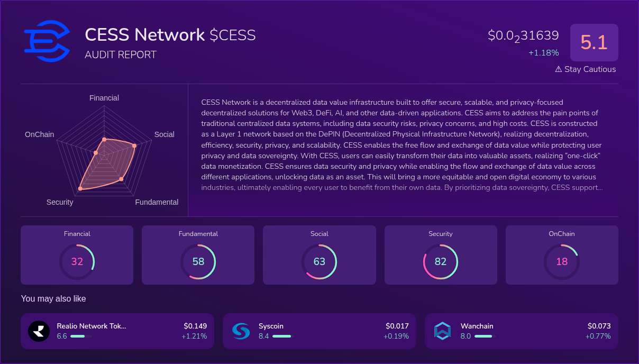Viewport: 639px width, 364px height.
Task: Open the Syscoin recommendation card
Action: [319, 331]
